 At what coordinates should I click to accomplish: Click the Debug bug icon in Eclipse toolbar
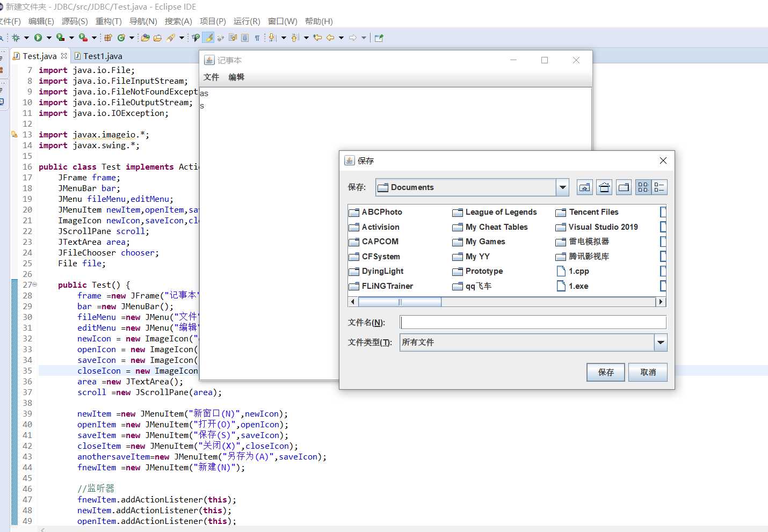pyautogui.click(x=16, y=38)
